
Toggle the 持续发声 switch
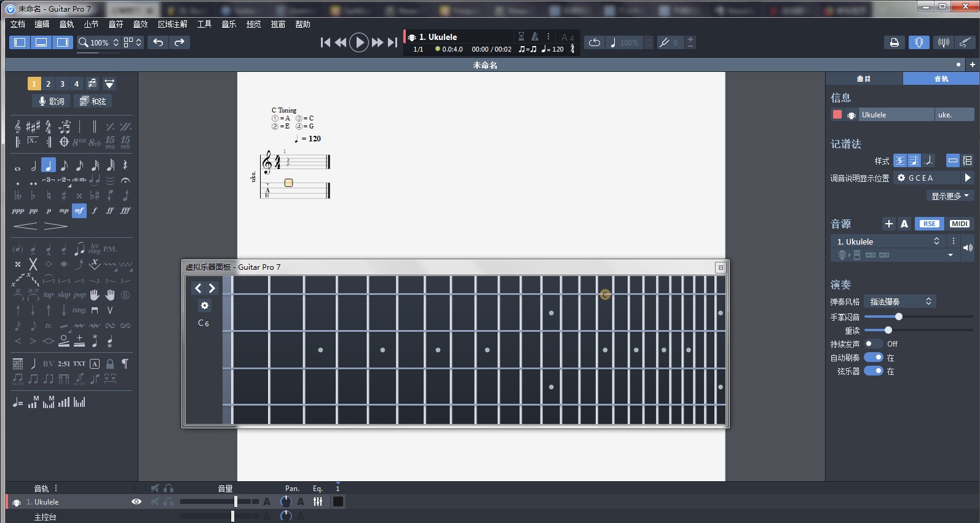[873, 344]
